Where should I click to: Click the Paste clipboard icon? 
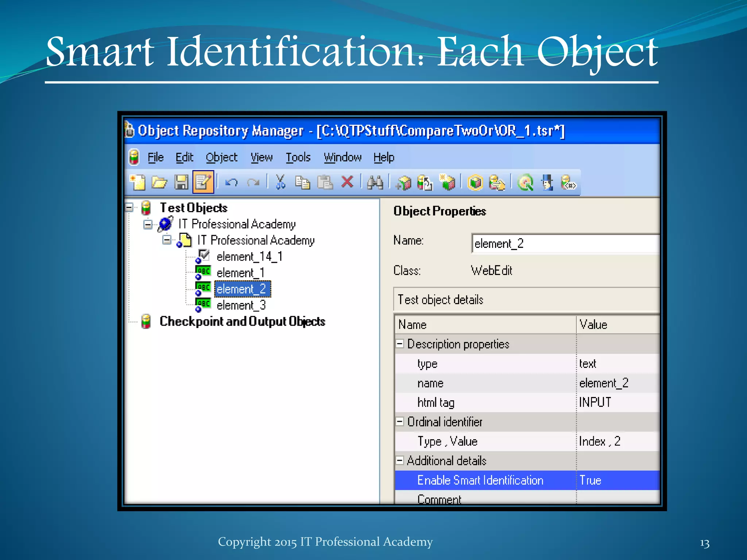coord(325,182)
